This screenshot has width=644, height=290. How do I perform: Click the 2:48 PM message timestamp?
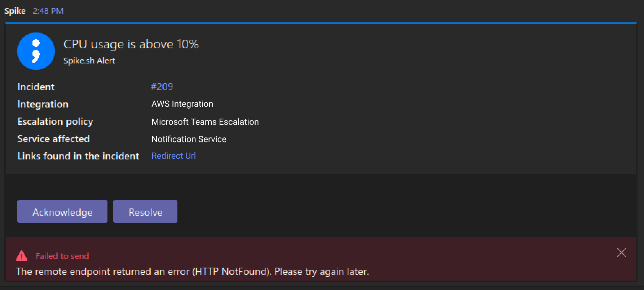click(48, 11)
